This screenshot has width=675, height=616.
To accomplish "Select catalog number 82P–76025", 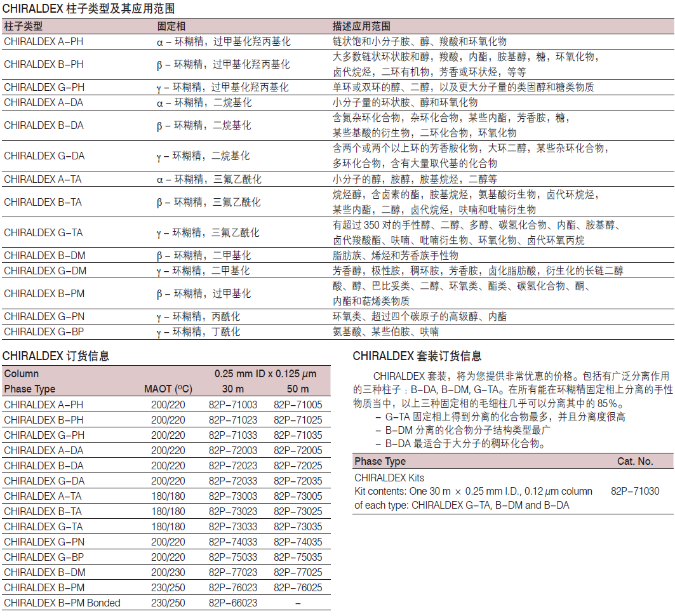I will click(298, 587).
